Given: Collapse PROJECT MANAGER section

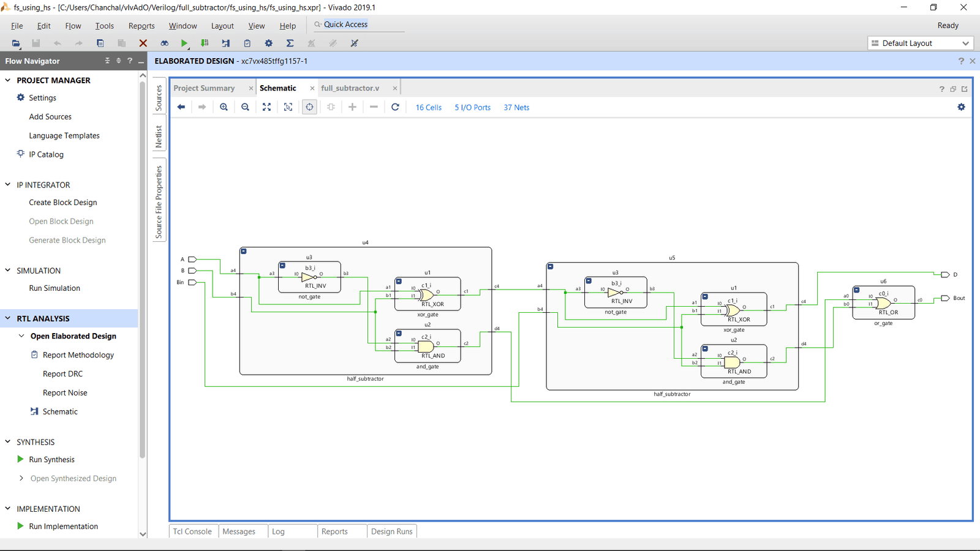Looking at the screenshot, I should (x=8, y=80).
